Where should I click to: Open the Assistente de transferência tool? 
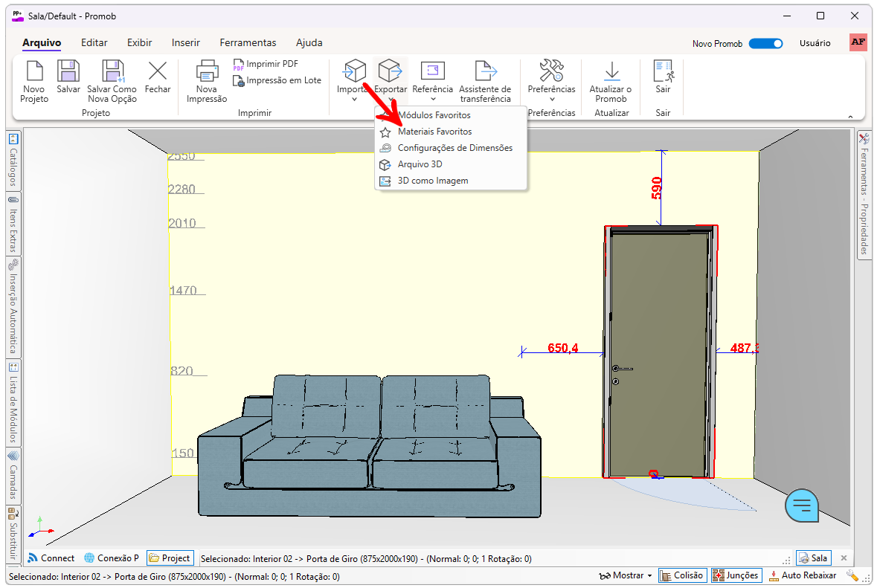pos(485,71)
